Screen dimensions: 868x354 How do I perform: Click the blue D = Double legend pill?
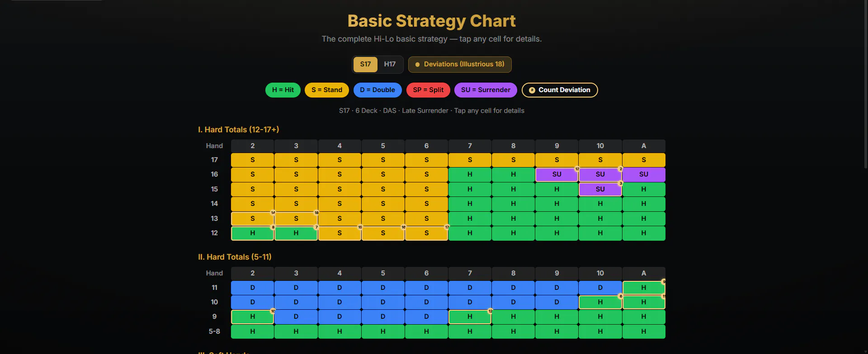377,90
